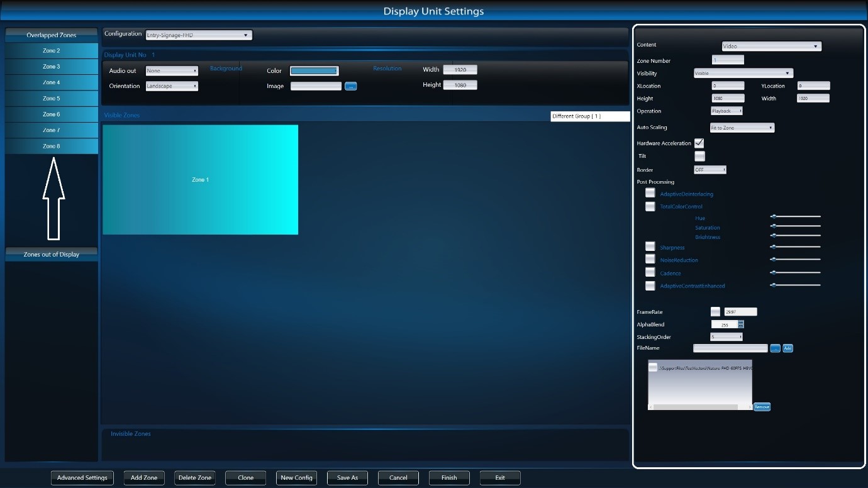
Task: Click the Add file button
Action: click(787, 348)
